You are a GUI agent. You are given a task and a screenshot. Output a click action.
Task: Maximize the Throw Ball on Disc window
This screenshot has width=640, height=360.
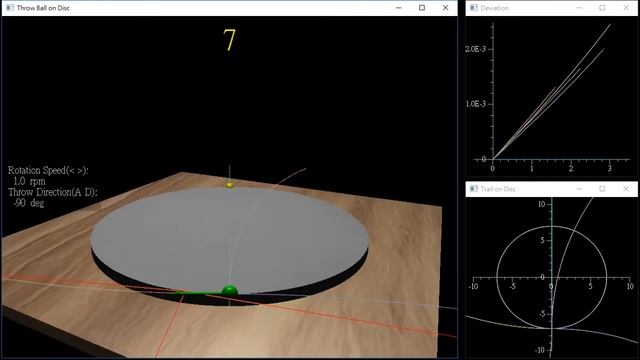(x=422, y=8)
